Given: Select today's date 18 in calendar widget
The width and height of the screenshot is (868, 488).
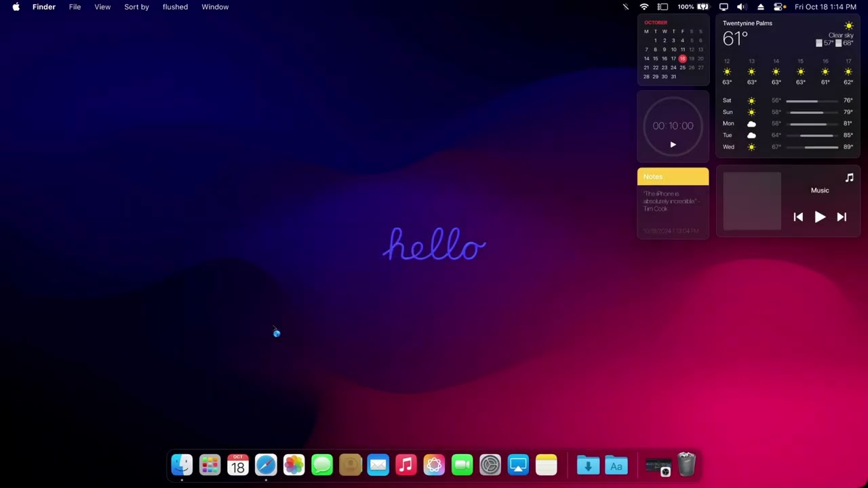Looking at the screenshot, I should 682,58.
